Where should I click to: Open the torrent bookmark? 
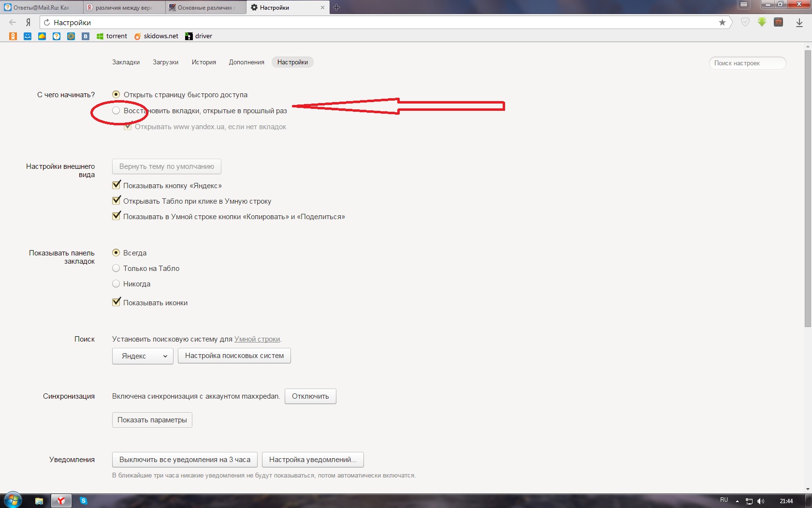(112, 36)
